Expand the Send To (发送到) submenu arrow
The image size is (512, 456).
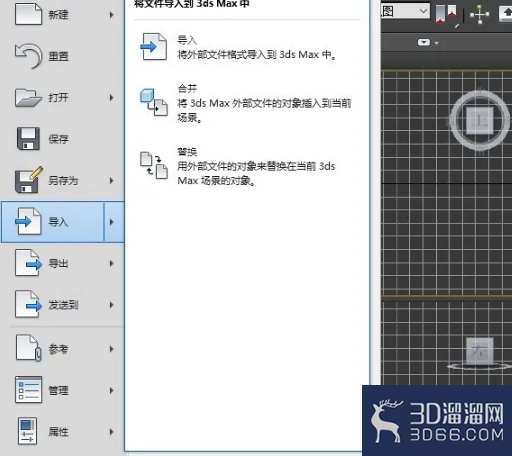tap(111, 305)
